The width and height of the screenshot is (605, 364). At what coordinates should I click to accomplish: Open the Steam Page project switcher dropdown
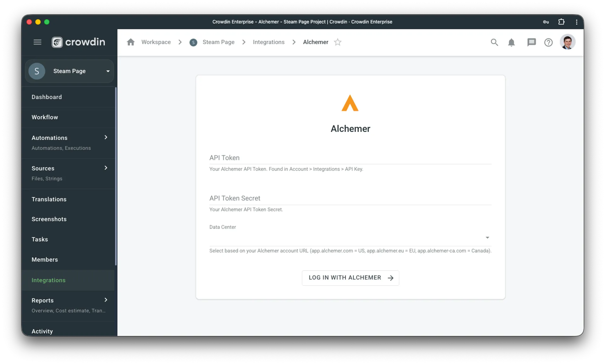point(108,71)
